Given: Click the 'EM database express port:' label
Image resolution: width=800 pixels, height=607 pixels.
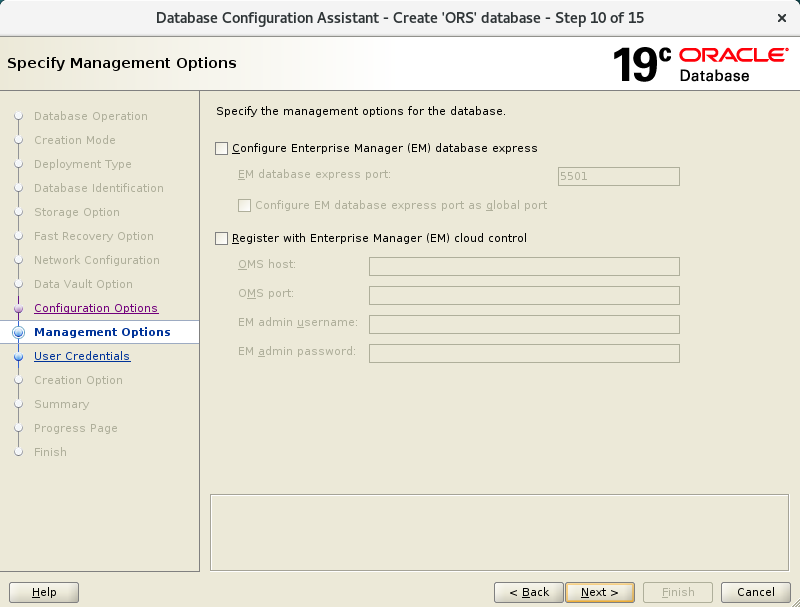Looking at the screenshot, I should point(314,174).
